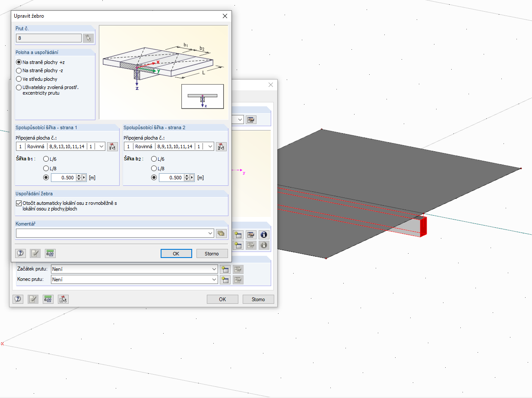Open the comment library icon beside Komentář
The width and height of the screenshot is (532, 398).
[222, 233]
